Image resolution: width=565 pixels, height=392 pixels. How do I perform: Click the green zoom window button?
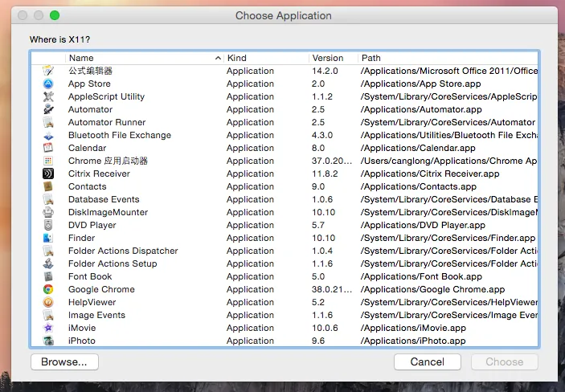[55, 15]
